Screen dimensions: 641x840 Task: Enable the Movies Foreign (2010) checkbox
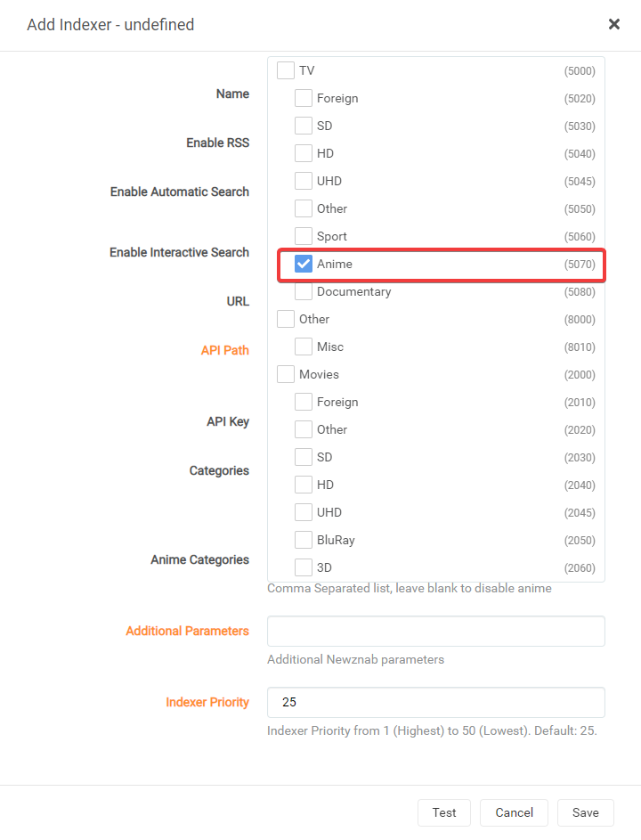pyautogui.click(x=304, y=402)
